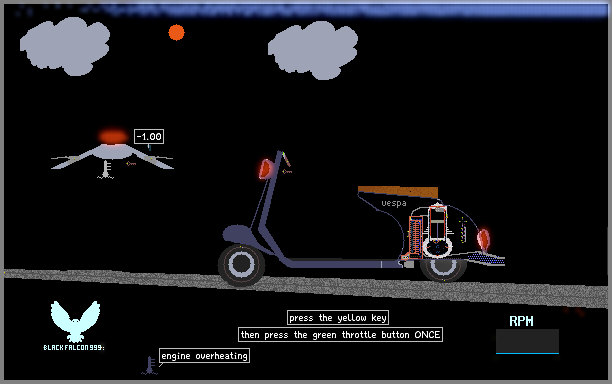Click the 'engine overheating' warning label
Screen dimensions: 612x384
tap(205, 356)
